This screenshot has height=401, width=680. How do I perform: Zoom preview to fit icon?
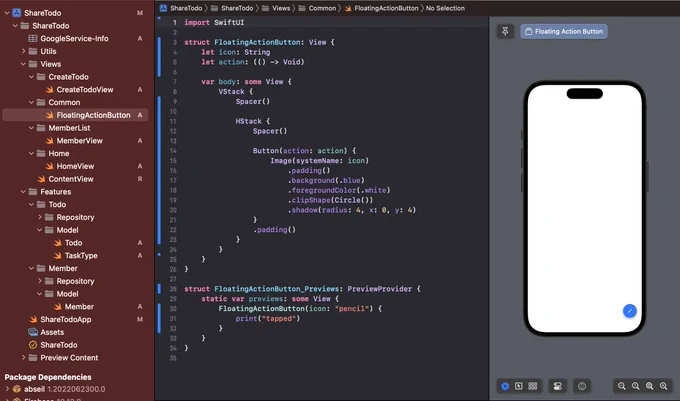[x=650, y=386]
